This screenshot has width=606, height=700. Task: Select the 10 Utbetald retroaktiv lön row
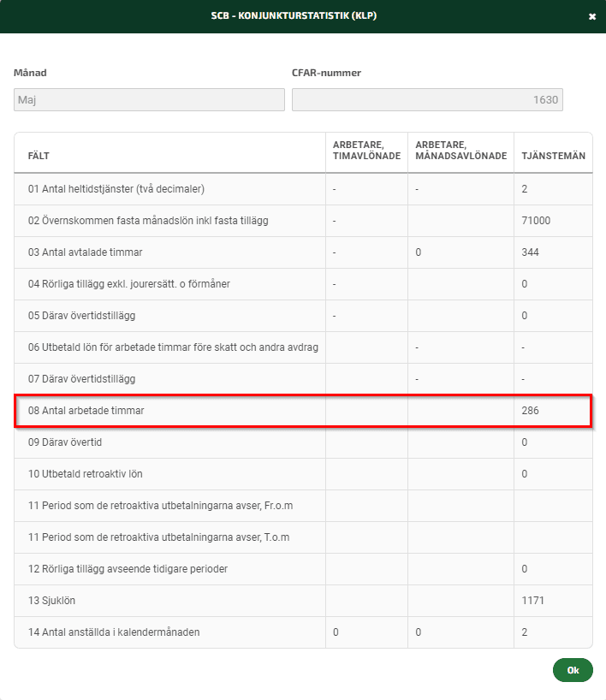point(303,474)
